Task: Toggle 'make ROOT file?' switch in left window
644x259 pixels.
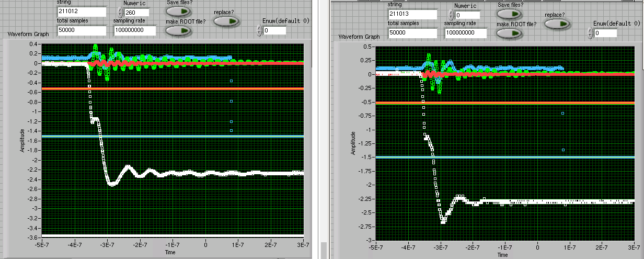Action: (x=179, y=31)
